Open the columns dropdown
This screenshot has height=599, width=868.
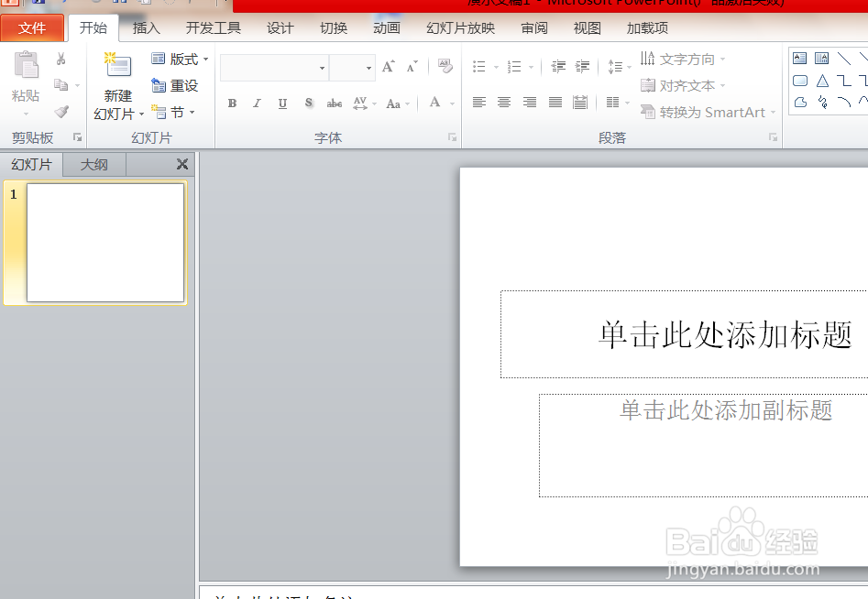tap(619, 103)
